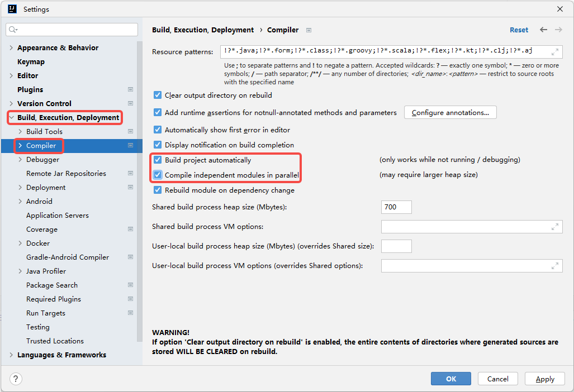The width and height of the screenshot is (574, 392).
Task: Expand User-local build process VM options field
Action: tap(555, 266)
